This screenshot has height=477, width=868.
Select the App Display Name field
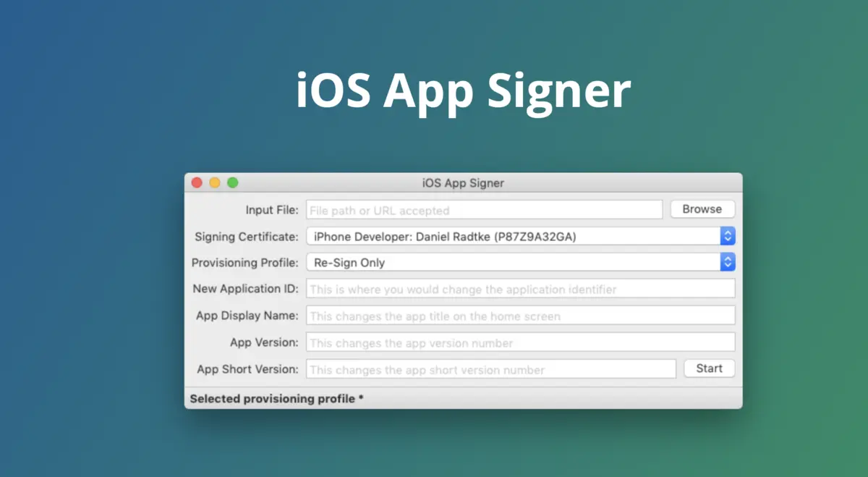coord(521,316)
